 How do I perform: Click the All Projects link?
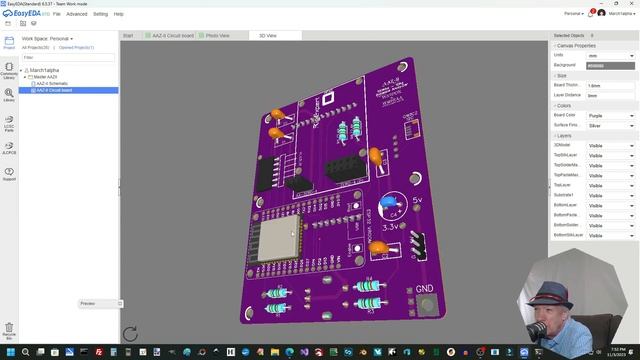[x=36, y=48]
